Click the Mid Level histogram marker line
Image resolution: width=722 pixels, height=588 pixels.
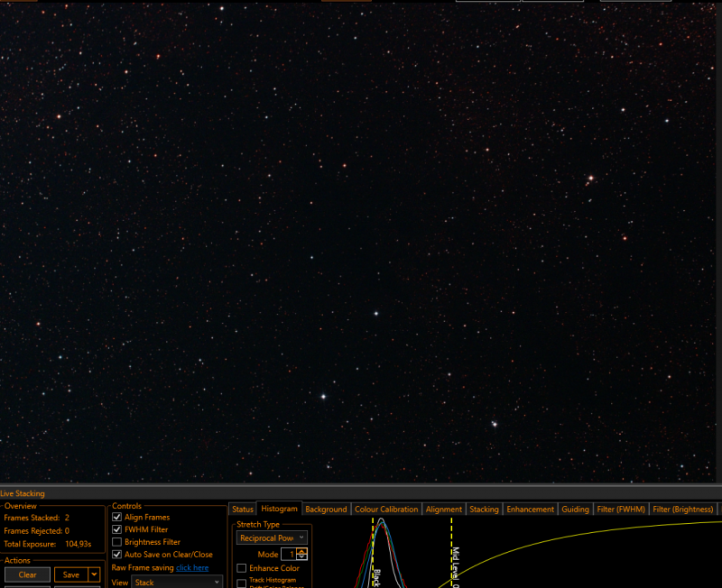point(452,552)
